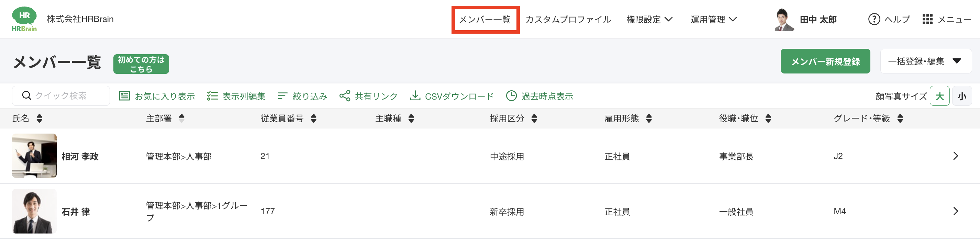
Task: Open the 一括登録・編集 dropdown
Action: [x=926, y=61]
